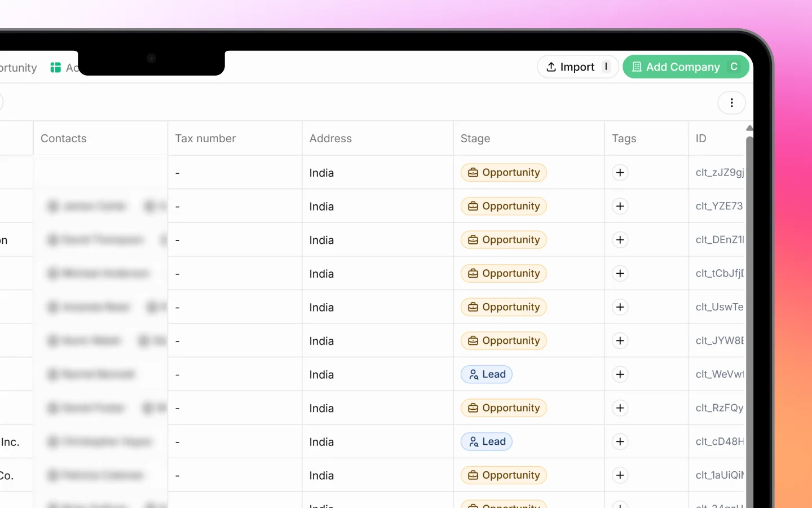
Task: Open the Opportunity stage badge for clt_1aUiQi
Action: click(x=504, y=475)
